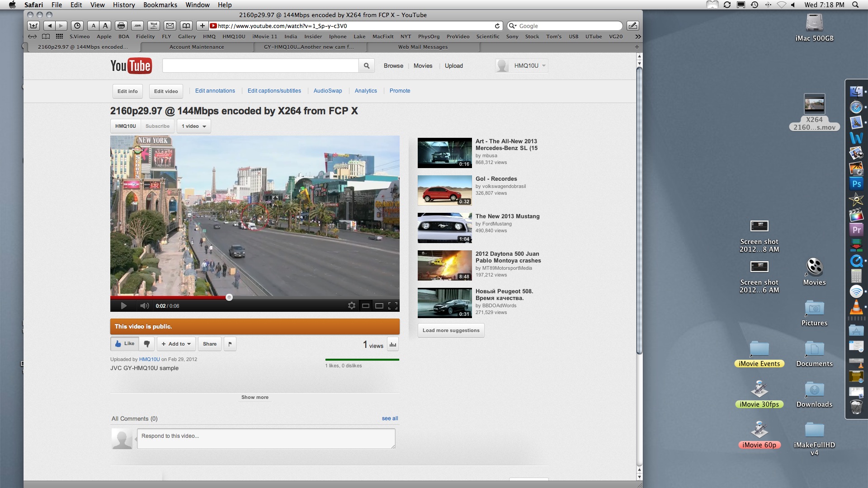868x488 pixels.
Task: Switch video to fullscreen
Action: (393, 306)
